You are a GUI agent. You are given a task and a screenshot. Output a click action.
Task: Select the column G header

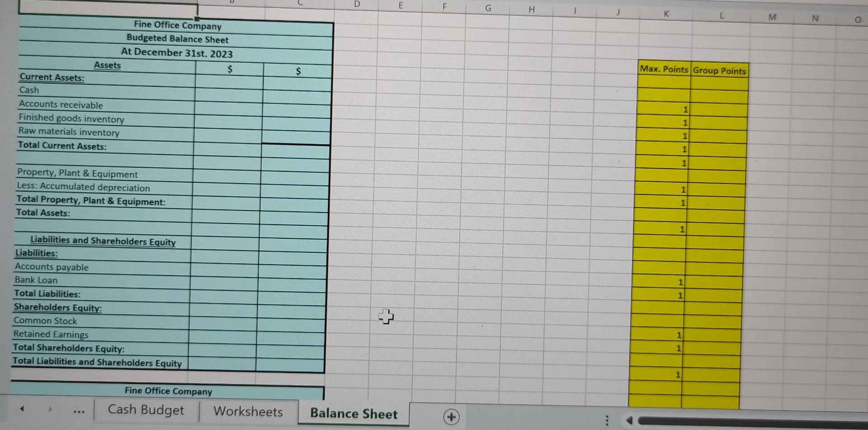pos(488,8)
